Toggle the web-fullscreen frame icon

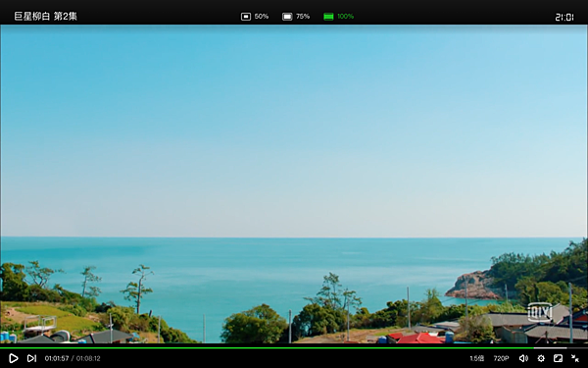coord(558,358)
